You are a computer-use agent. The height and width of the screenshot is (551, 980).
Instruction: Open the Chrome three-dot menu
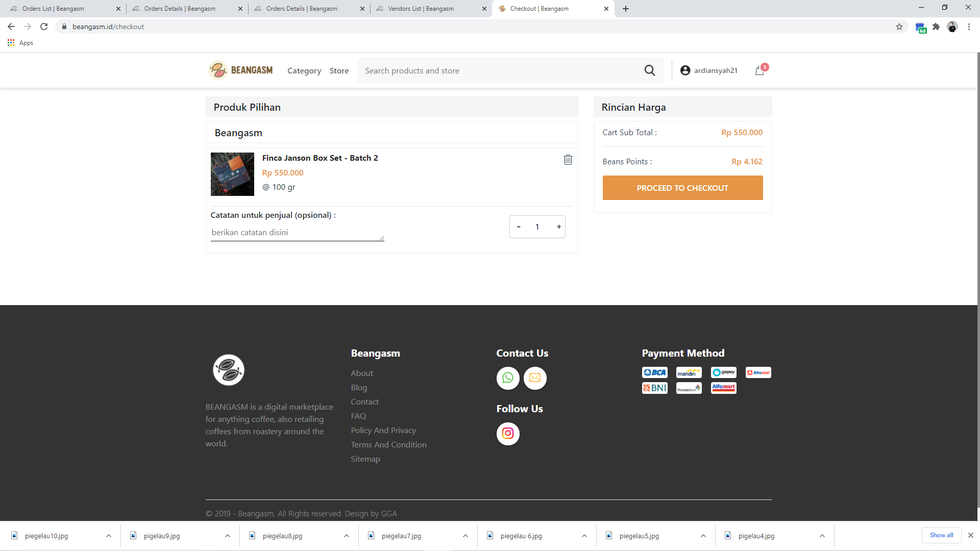(969, 27)
